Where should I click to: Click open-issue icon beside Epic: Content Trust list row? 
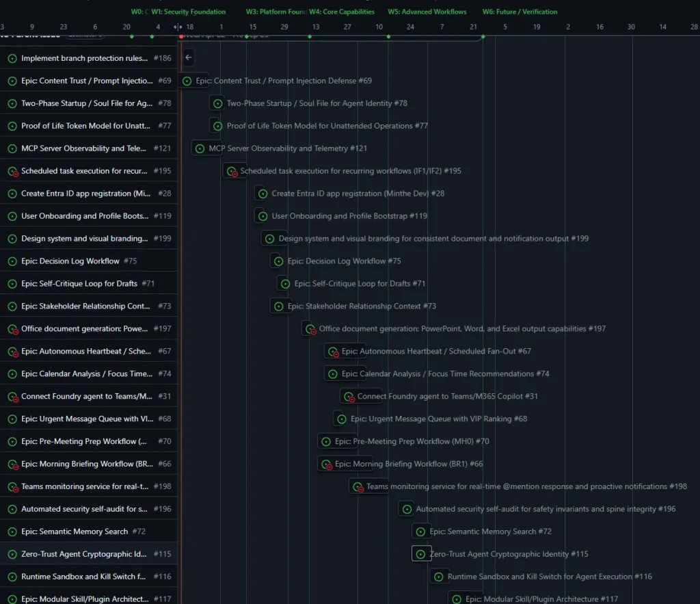click(x=12, y=81)
